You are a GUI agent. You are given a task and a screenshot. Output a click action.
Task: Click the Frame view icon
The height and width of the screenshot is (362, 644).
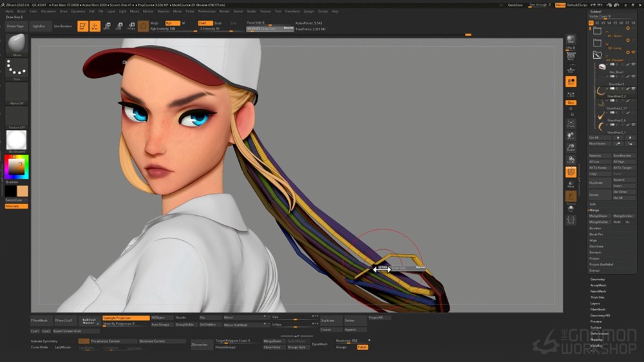[x=571, y=124]
